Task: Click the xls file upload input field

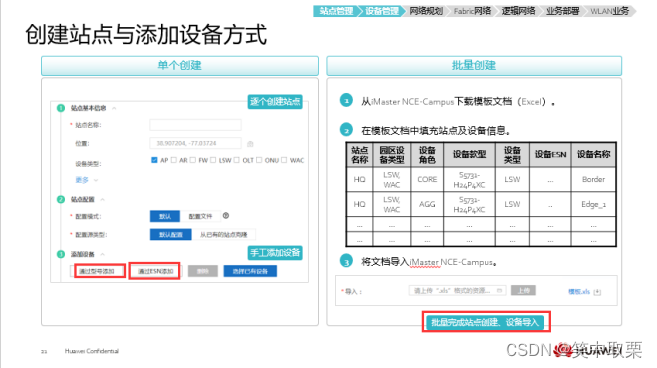Action: click(457, 290)
